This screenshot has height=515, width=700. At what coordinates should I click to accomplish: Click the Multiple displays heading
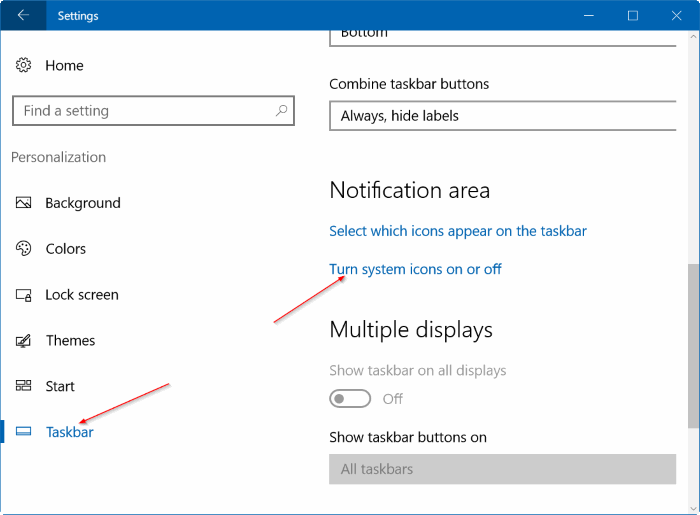pyautogui.click(x=411, y=330)
